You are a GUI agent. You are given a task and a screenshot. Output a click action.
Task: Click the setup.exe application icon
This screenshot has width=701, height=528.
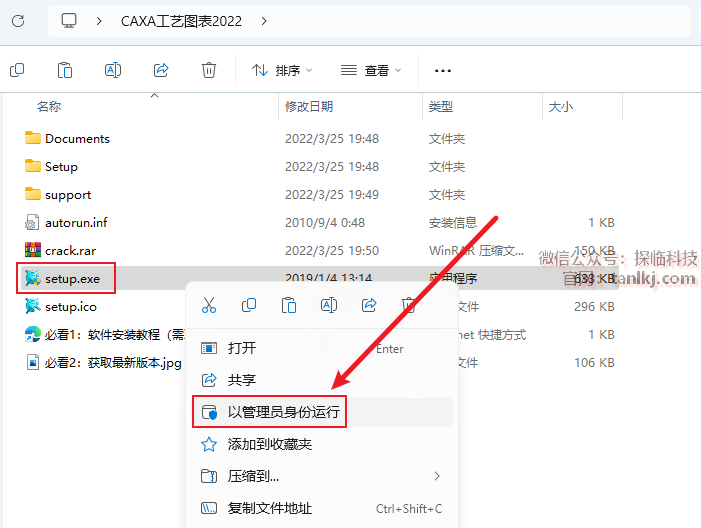[33, 278]
